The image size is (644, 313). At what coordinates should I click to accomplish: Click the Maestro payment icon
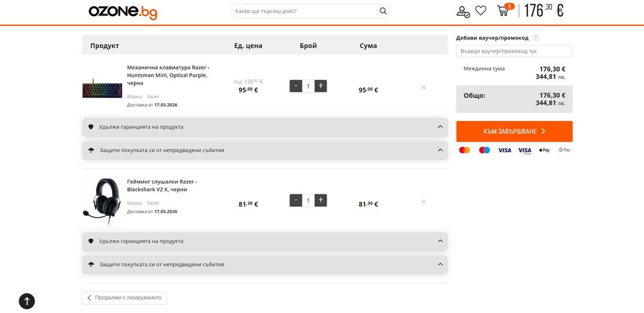(485, 150)
